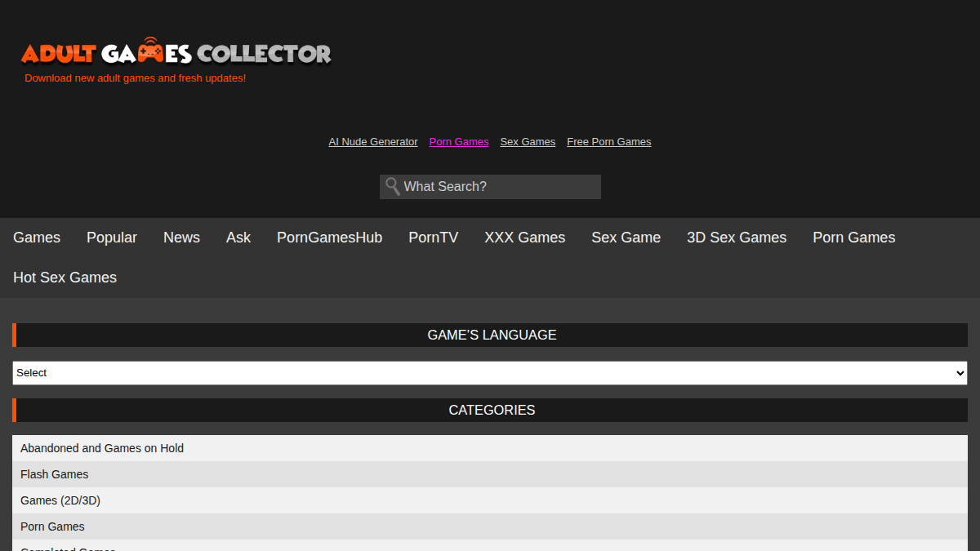980x551 pixels.
Task: Select the Flash Games category
Action: coord(490,474)
